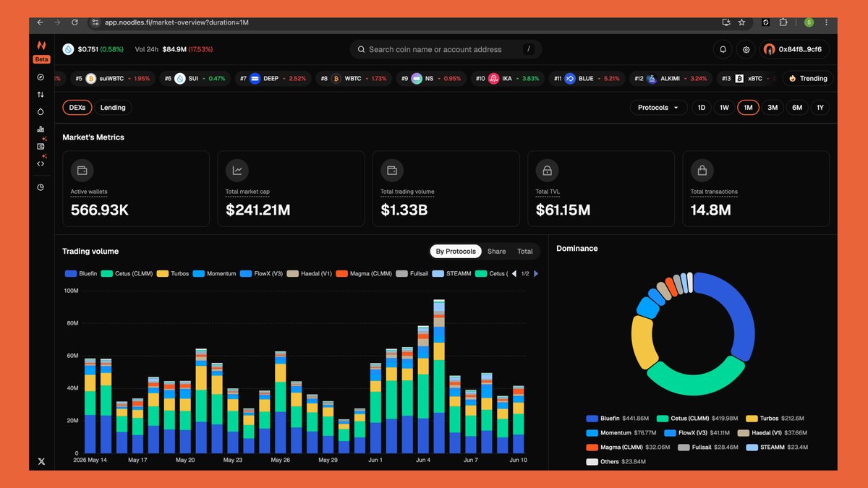Click the Jun 4 tallest volume bar
This screenshot has width=868, height=488.
point(438,377)
